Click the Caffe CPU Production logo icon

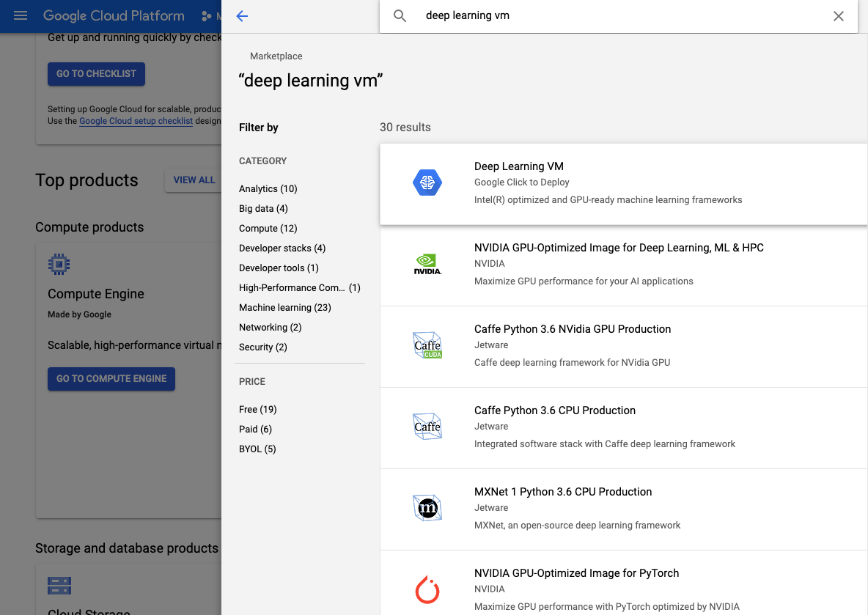coord(427,427)
